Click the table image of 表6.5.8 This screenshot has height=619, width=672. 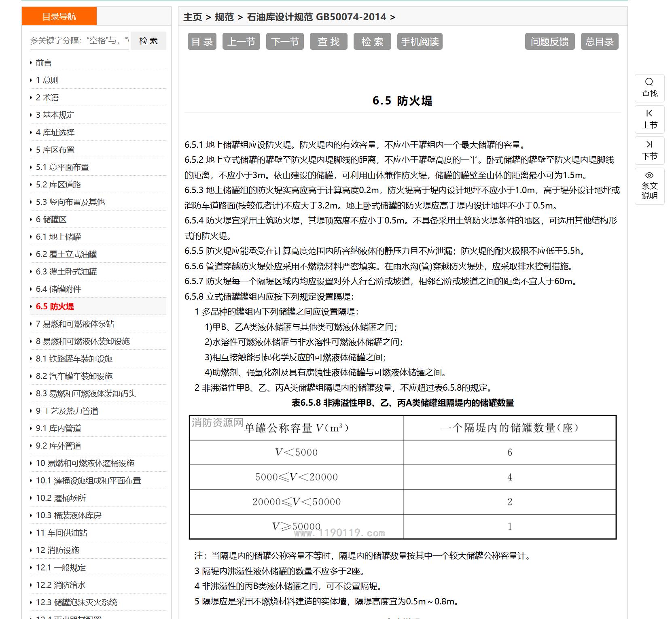coord(403,477)
